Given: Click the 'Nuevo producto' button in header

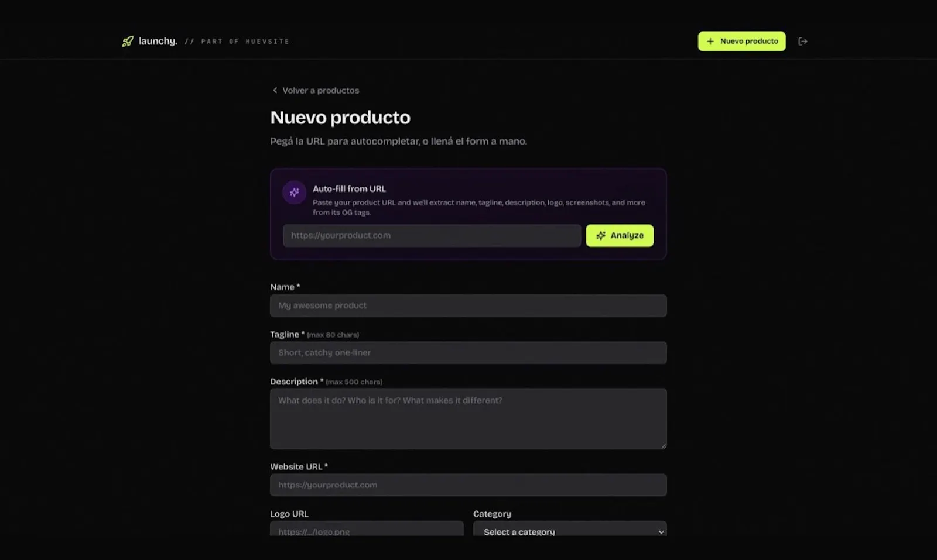Looking at the screenshot, I should (741, 42).
